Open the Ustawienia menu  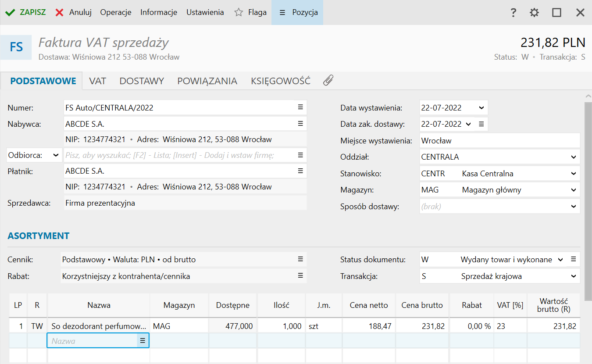point(205,12)
